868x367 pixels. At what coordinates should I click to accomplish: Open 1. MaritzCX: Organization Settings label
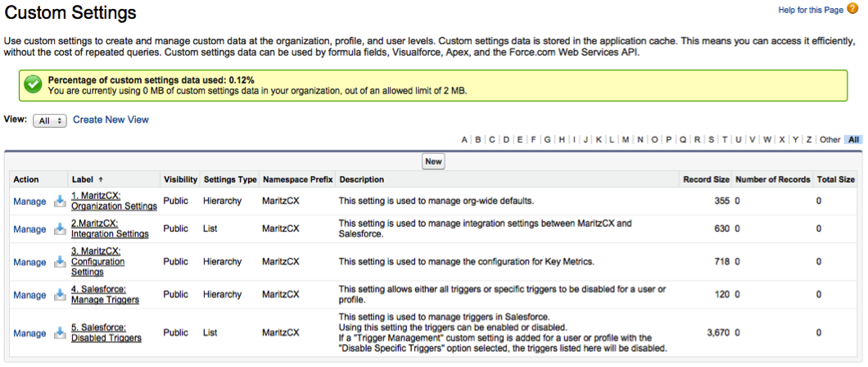pos(114,201)
